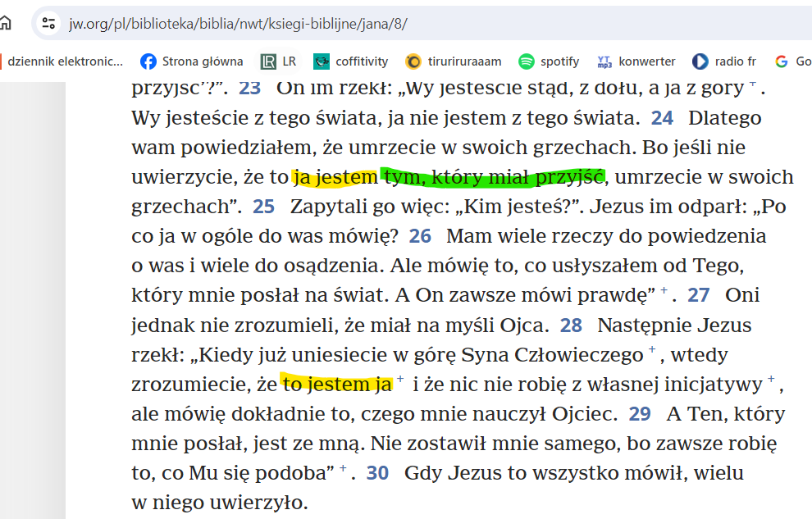Open the dziennik elektroniczny bookmark
Viewport: 812px width, 519px height.
pyautogui.click(x=62, y=61)
